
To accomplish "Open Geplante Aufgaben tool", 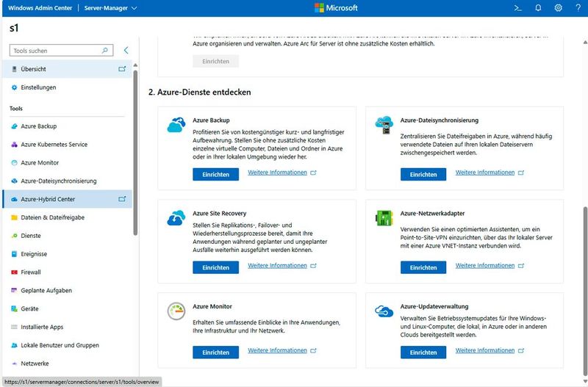I will 67,290.
